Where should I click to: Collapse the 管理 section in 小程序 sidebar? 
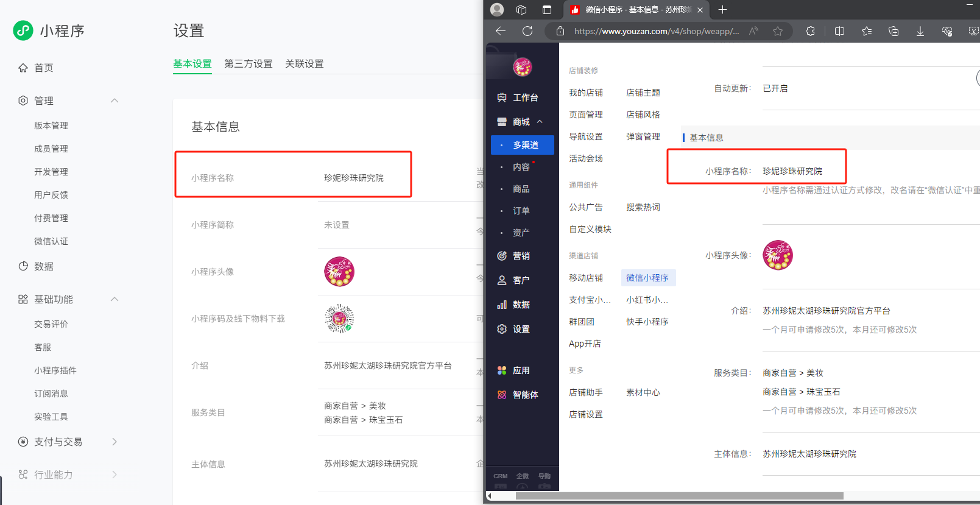pyautogui.click(x=115, y=101)
